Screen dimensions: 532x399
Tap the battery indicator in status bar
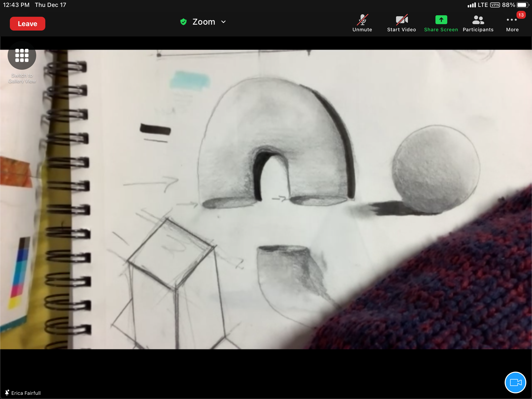pyautogui.click(x=522, y=5)
